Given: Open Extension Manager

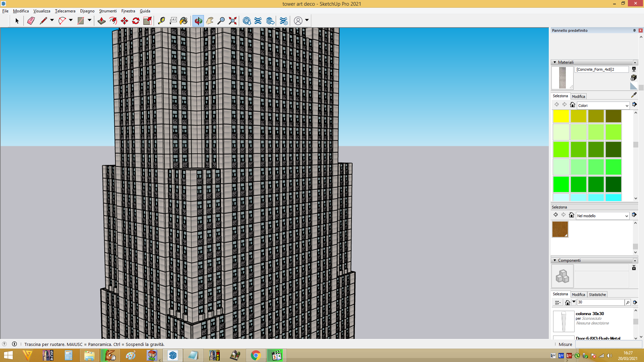Looking at the screenshot, I should tap(283, 21).
